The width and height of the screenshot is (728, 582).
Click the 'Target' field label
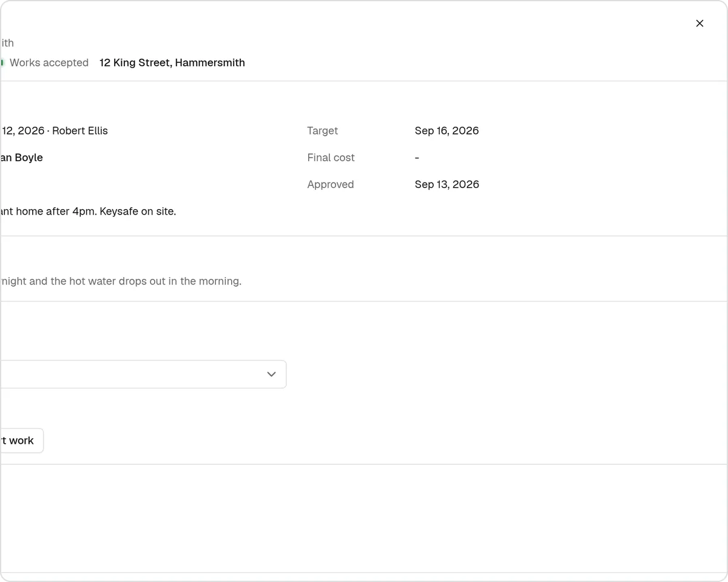(x=322, y=130)
